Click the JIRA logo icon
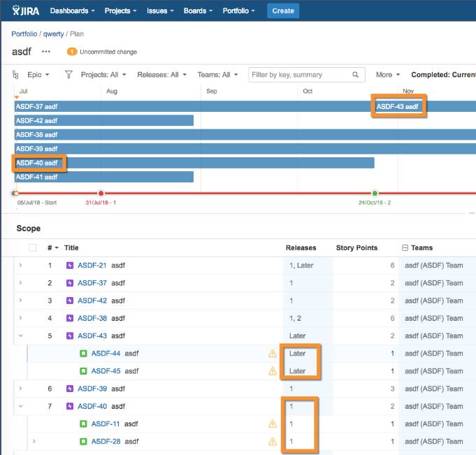The image size is (476, 455). pyautogui.click(x=25, y=10)
